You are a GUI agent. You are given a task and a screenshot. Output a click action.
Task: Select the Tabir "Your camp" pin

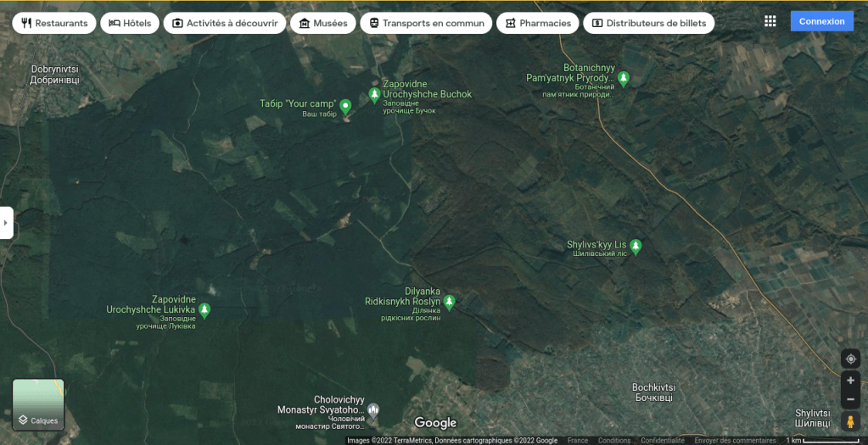pyautogui.click(x=345, y=106)
